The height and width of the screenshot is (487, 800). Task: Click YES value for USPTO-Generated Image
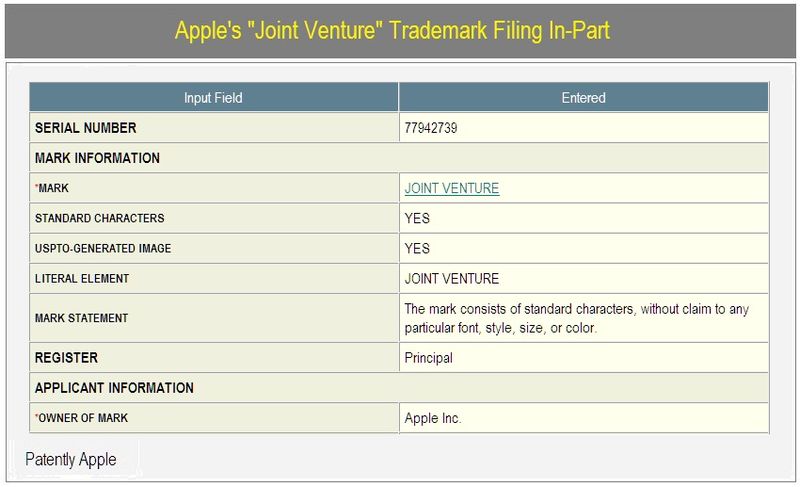417,248
